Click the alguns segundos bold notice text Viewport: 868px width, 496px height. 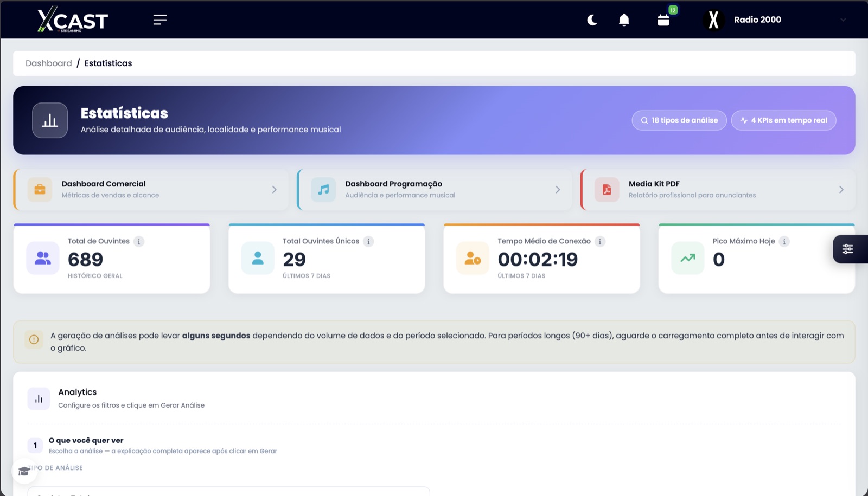click(216, 336)
